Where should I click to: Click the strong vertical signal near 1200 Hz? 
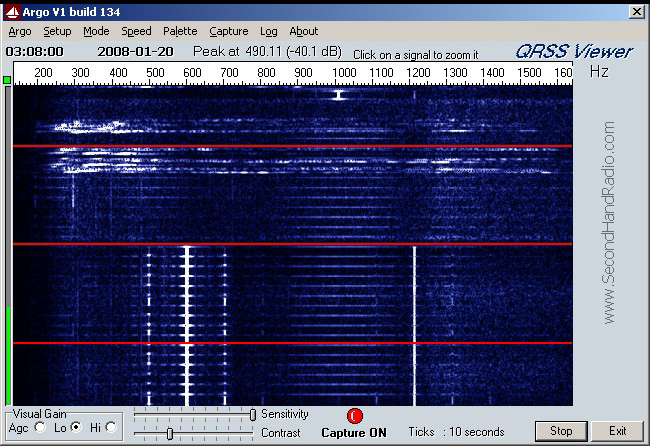[x=414, y=326]
